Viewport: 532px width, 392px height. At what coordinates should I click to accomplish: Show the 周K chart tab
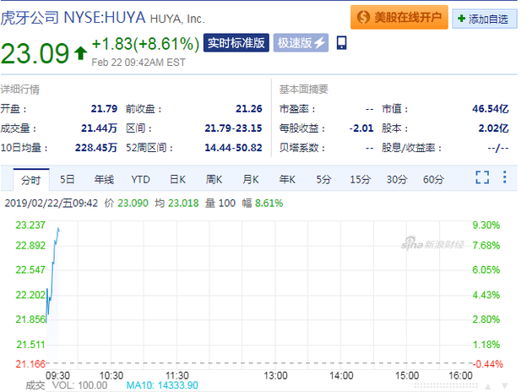pos(214,179)
